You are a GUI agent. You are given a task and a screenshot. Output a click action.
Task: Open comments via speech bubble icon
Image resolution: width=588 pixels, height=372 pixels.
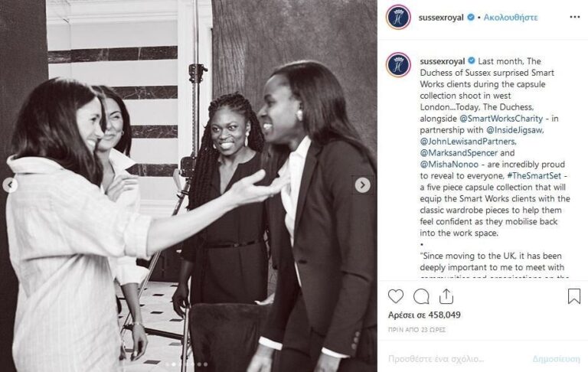click(421, 297)
